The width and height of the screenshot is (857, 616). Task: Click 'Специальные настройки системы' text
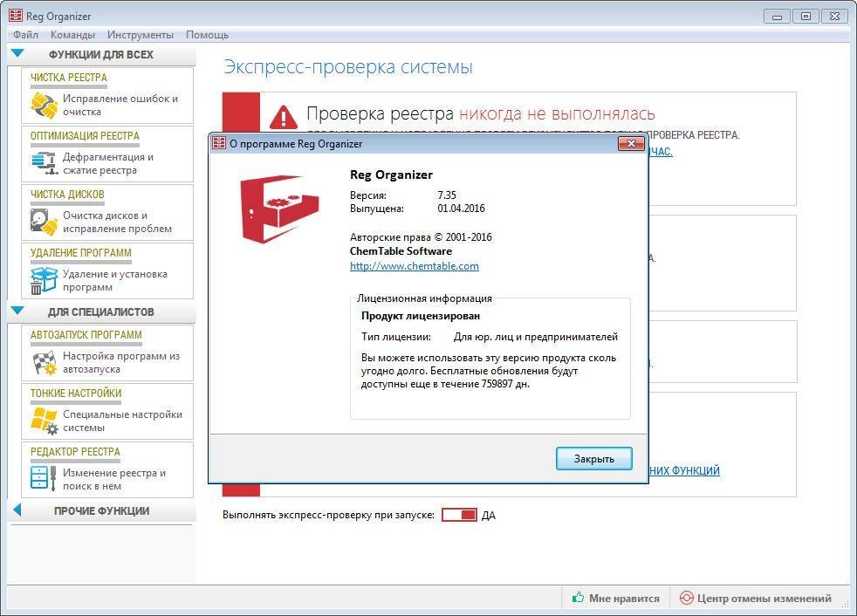[x=122, y=421]
